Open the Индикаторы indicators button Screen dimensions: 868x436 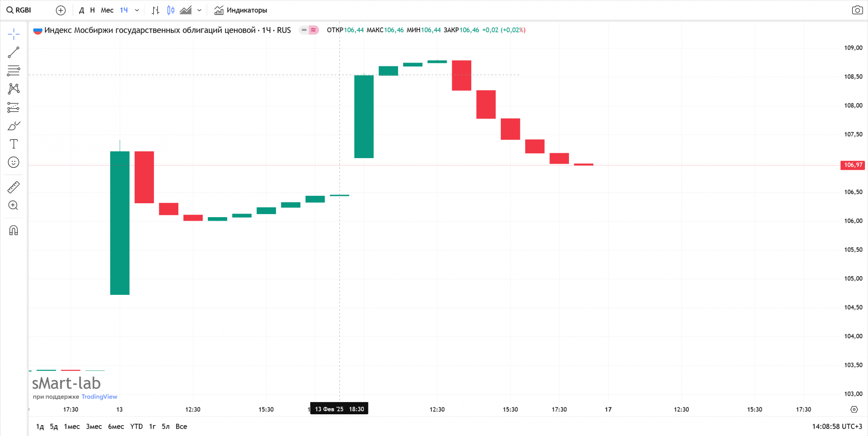click(x=241, y=10)
